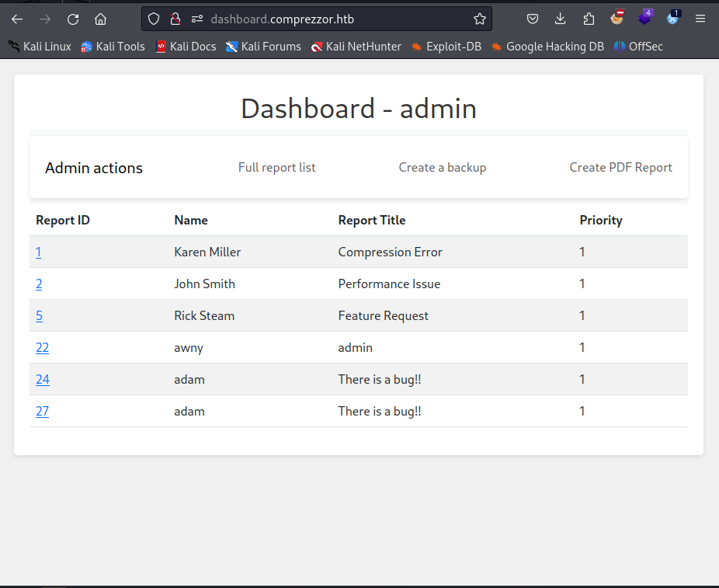Viewport: 719px width, 588px height.
Task: Open the Kali Tools bookmark
Action: click(113, 47)
